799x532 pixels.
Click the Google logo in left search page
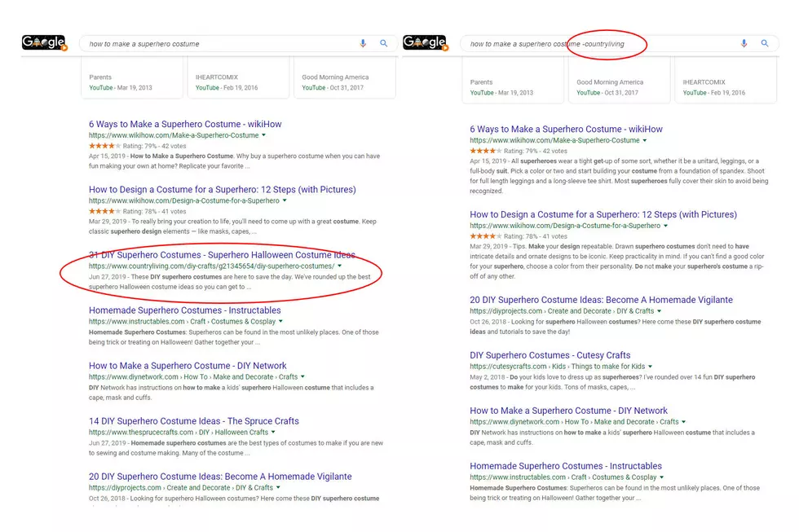click(x=44, y=42)
